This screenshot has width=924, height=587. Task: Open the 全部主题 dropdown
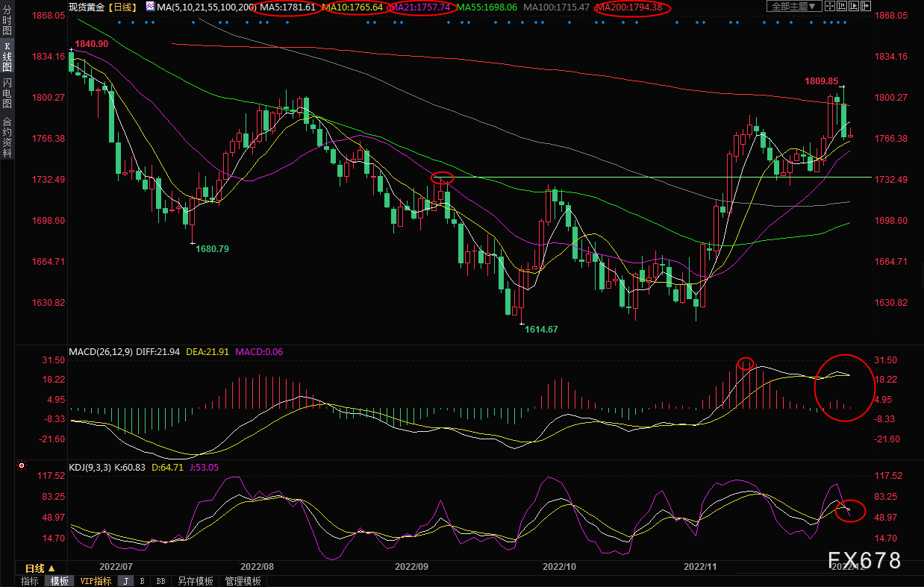tap(794, 6)
